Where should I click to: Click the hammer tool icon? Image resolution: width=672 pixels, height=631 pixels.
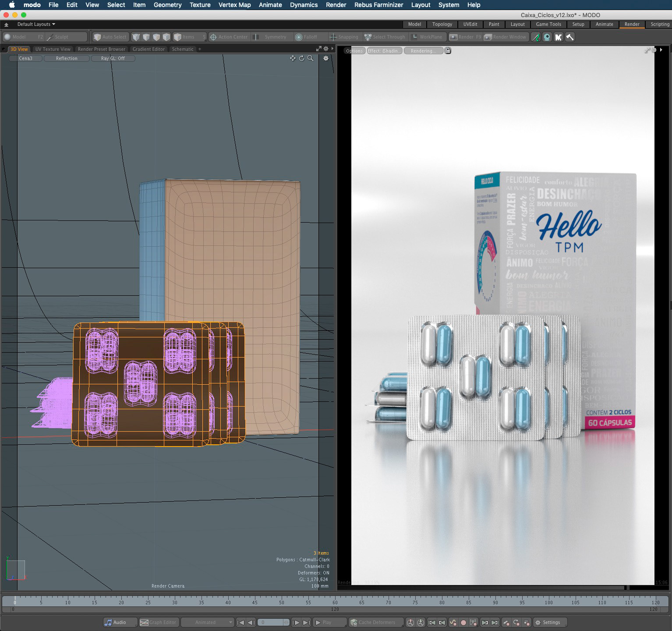tap(569, 37)
